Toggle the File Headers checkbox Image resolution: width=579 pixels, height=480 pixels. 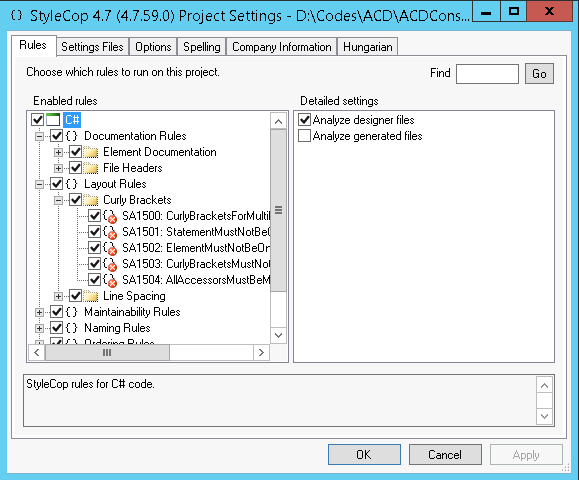tap(76, 168)
